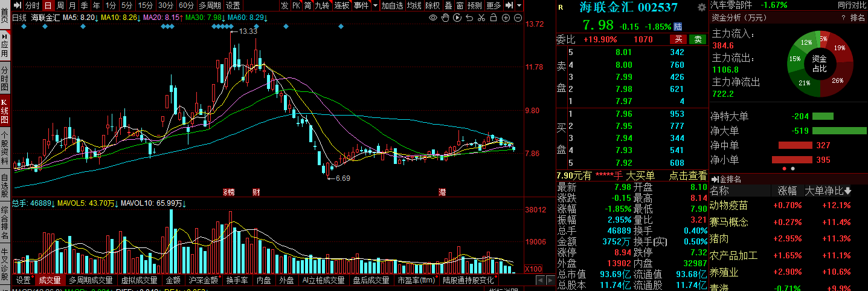868x291 pixels.
Task: Open the dropdown arrow at toolbar far right
Action: (x=519, y=5)
